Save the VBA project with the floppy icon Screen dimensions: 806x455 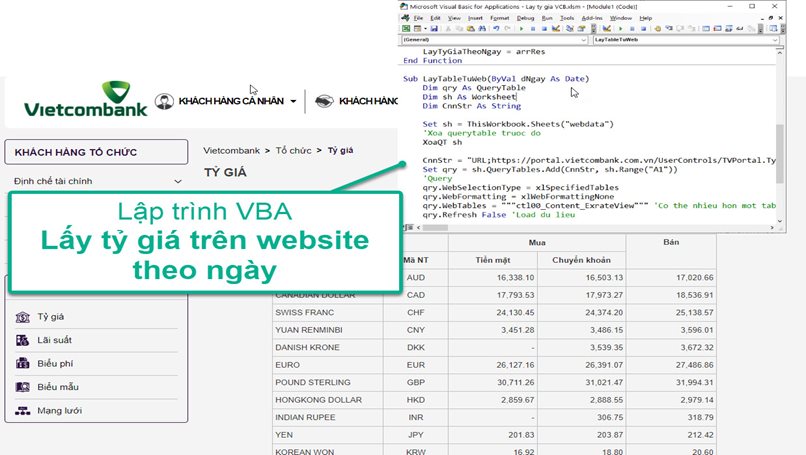pos(434,28)
